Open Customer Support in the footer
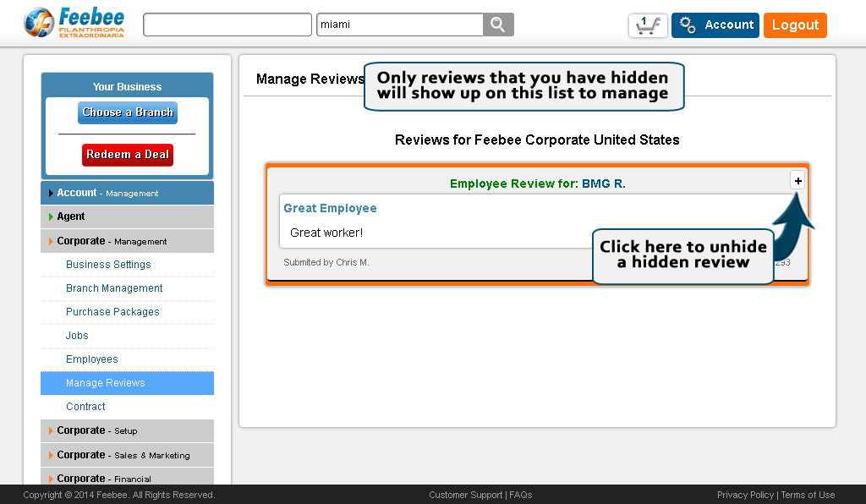The height and width of the screenshot is (504, 866). click(465, 495)
